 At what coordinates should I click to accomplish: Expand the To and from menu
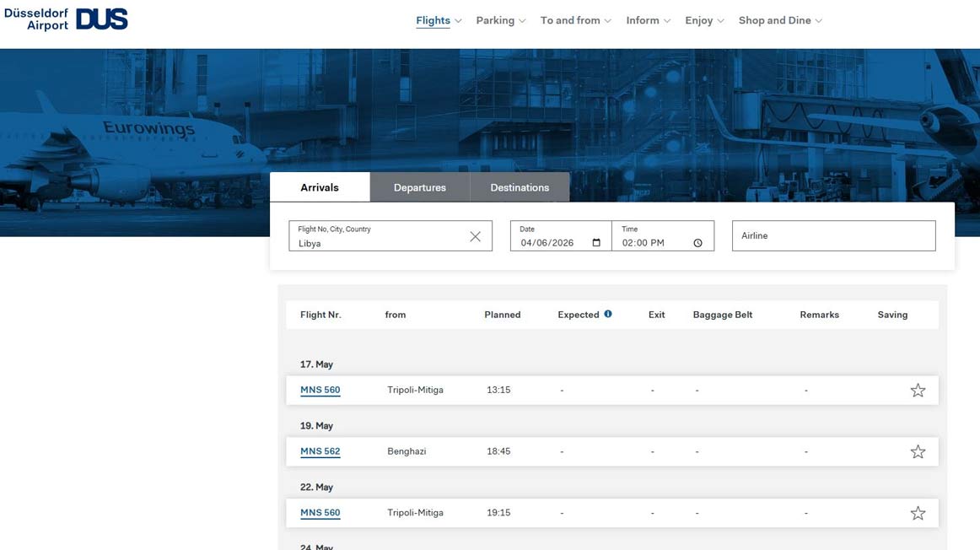(x=576, y=20)
